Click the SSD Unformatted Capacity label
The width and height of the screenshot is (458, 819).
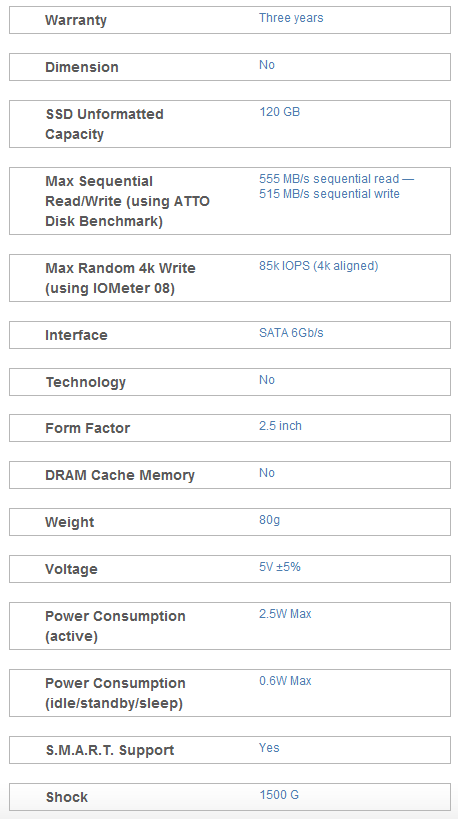104,124
